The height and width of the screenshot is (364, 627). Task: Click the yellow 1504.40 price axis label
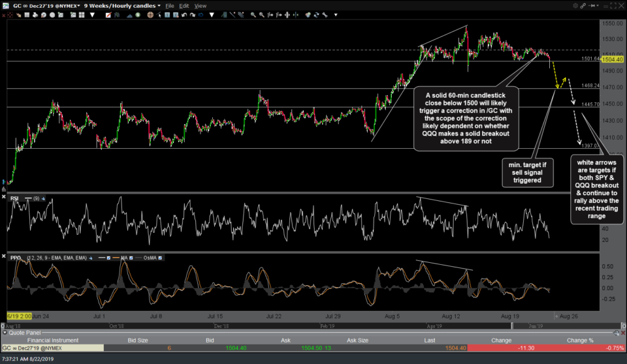tap(612, 59)
